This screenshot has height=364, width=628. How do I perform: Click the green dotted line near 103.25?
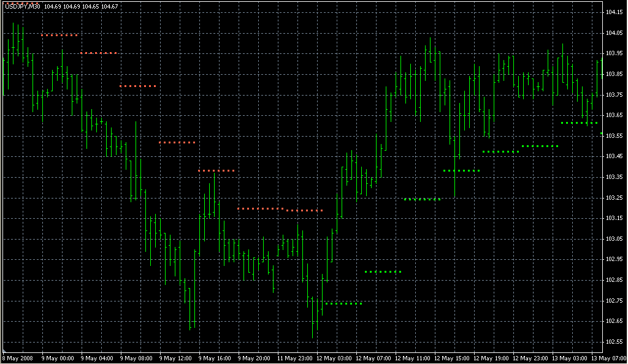(x=422, y=199)
